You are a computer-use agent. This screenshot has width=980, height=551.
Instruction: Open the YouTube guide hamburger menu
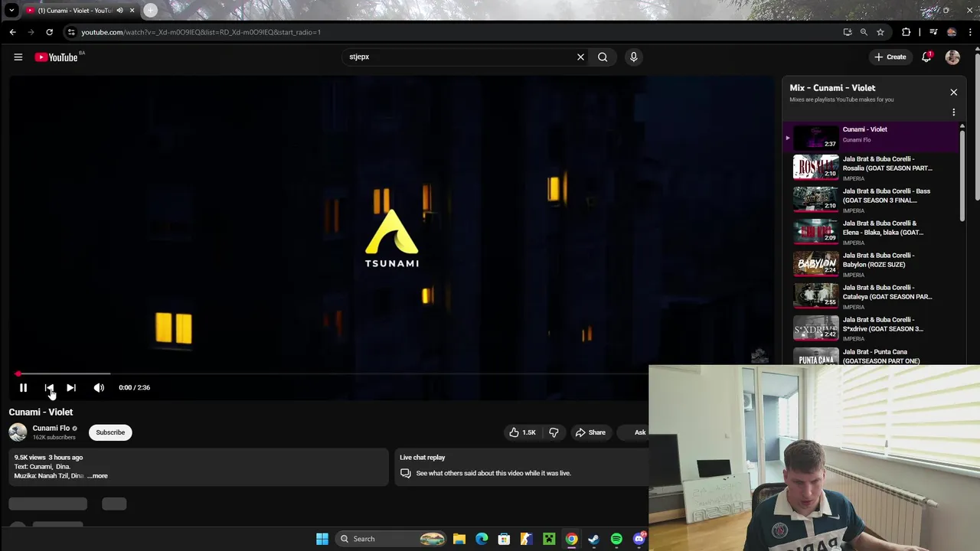click(x=18, y=57)
